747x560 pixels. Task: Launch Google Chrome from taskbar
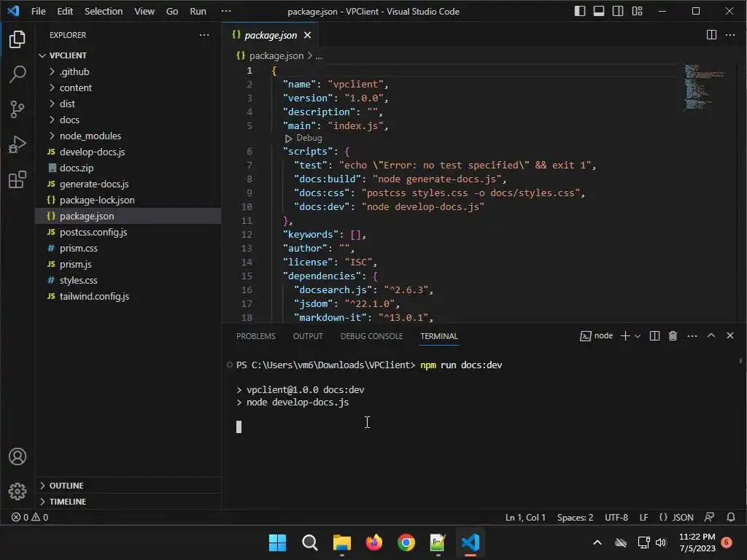pyautogui.click(x=406, y=542)
